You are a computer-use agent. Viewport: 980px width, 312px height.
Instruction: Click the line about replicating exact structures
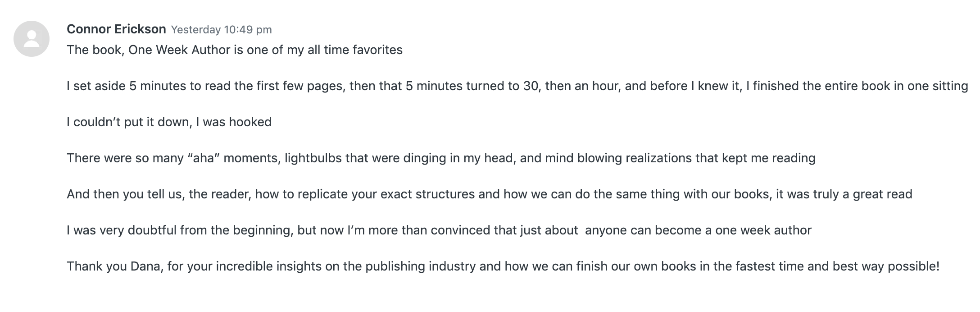pos(490,194)
